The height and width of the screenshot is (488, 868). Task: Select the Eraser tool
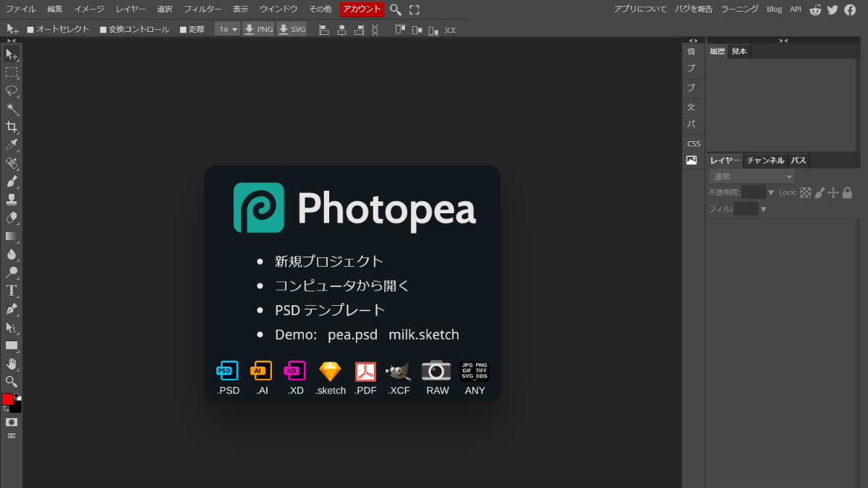point(12,218)
